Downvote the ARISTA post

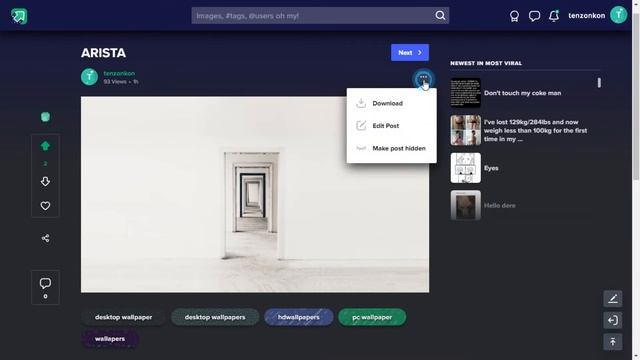(x=45, y=181)
